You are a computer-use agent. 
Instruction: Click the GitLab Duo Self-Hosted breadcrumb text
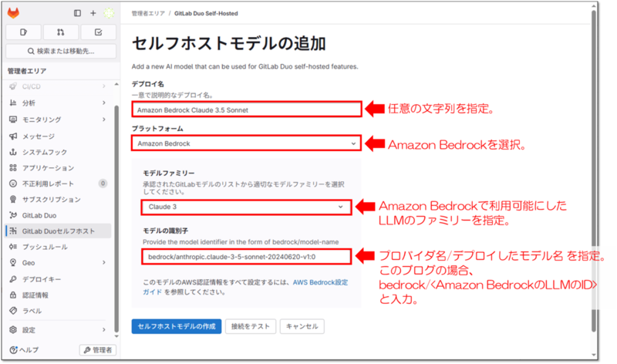point(206,13)
